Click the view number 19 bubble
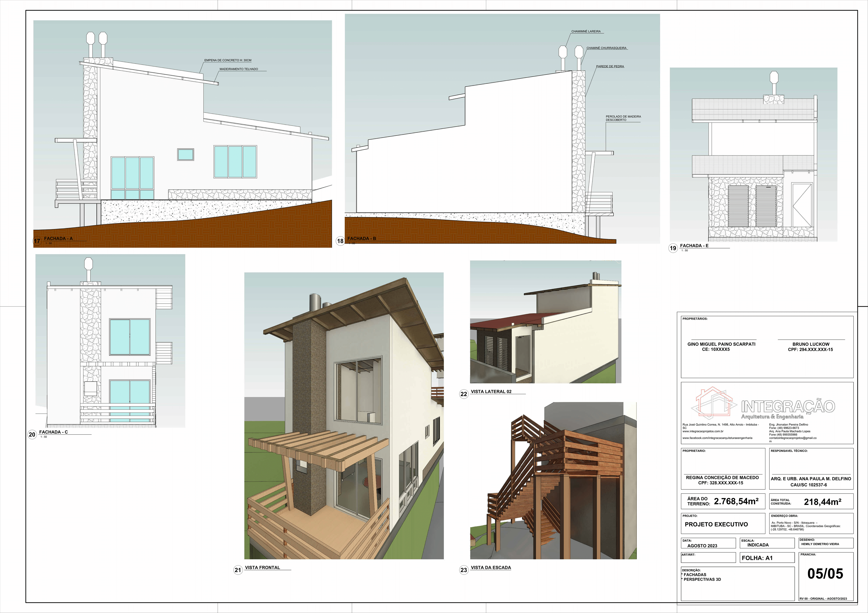This screenshot has height=613, width=868. (x=673, y=248)
